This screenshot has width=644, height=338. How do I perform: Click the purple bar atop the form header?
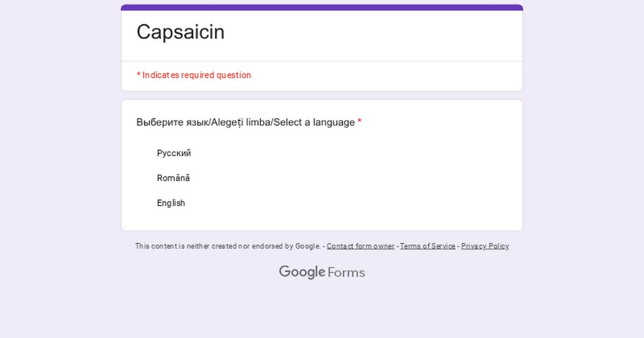tap(322, 8)
